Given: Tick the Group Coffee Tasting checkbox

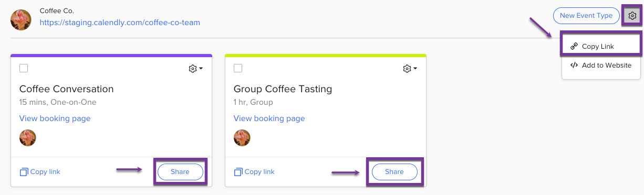Looking at the screenshot, I should [238, 68].
